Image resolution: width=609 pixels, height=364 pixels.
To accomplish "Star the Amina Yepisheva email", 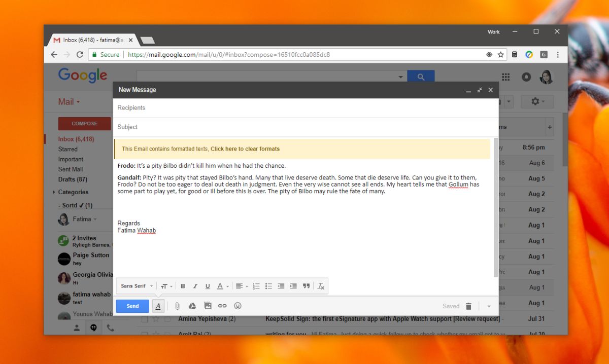I will (x=156, y=319).
